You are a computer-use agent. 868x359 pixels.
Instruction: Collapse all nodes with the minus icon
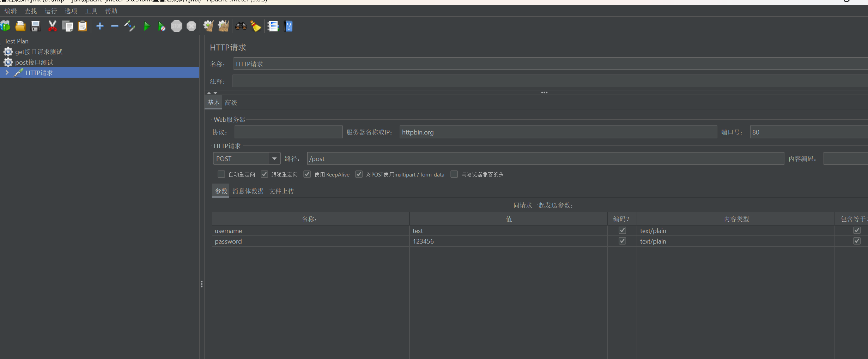115,26
